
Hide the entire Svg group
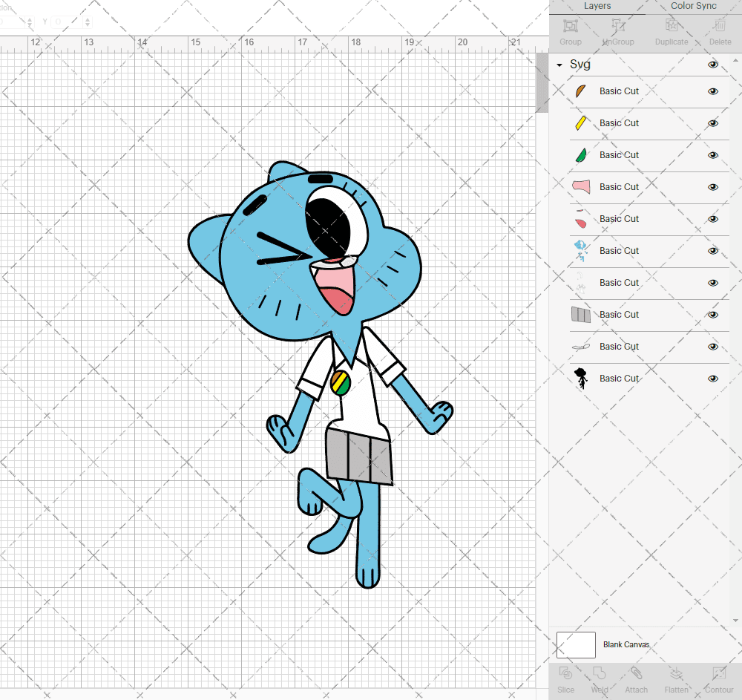pos(712,65)
